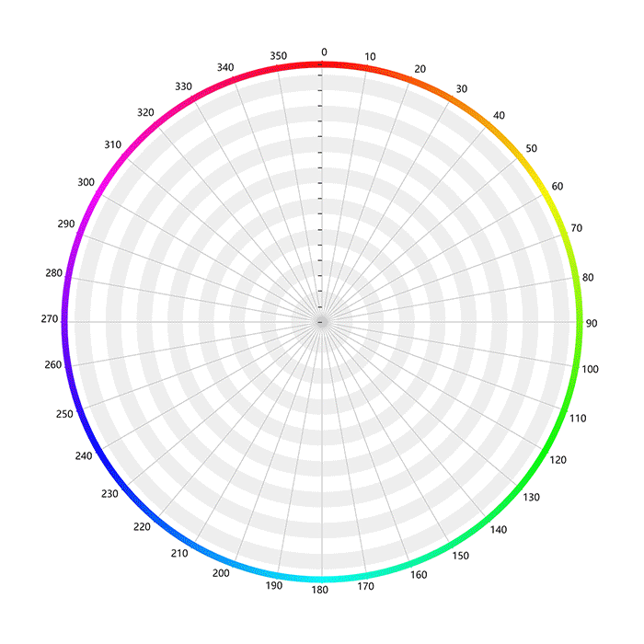This screenshot has height=644, width=644.
Task: Pick yellow on hue ring near 60 degrees
Action: click(546, 193)
